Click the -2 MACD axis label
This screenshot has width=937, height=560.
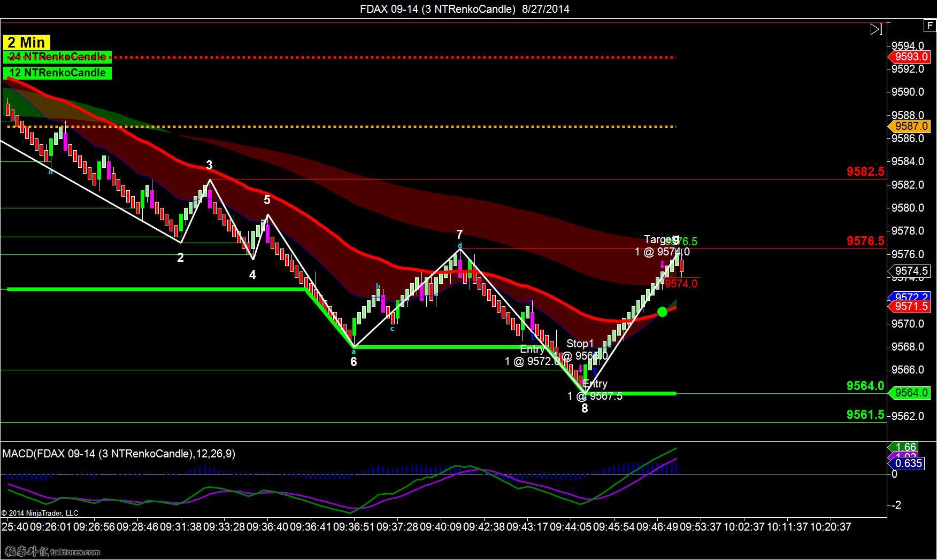pos(896,505)
